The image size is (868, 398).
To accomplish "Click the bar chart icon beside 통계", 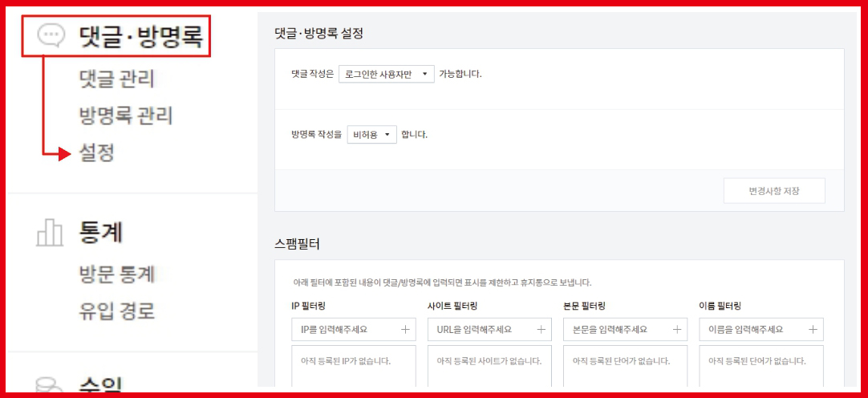I will pyautogui.click(x=50, y=232).
